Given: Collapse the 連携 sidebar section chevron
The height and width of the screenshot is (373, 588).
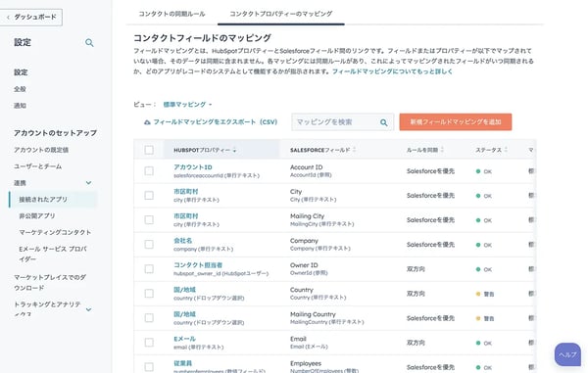Looking at the screenshot, I should coord(88,183).
